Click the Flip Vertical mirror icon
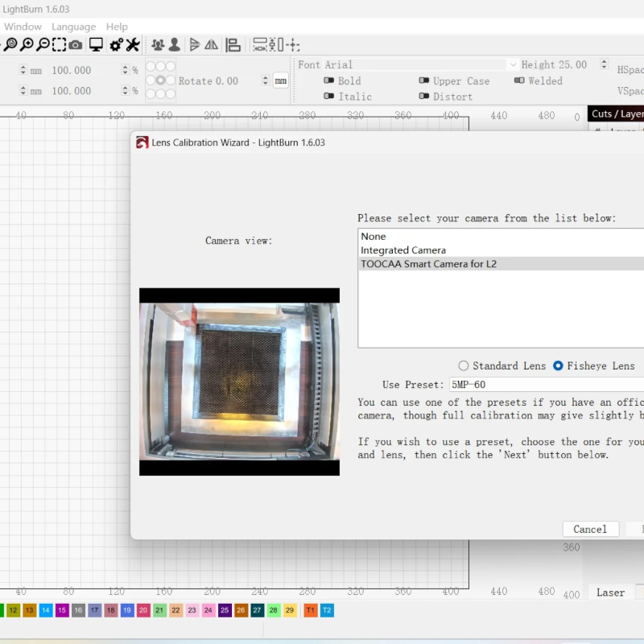Image resolution: width=644 pixels, height=644 pixels. (194, 44)
